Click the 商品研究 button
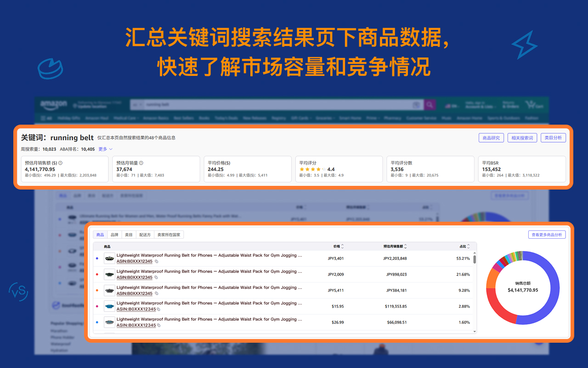This screenshot has width=588, height=368. pyautogui.click(x=491, y=137)
